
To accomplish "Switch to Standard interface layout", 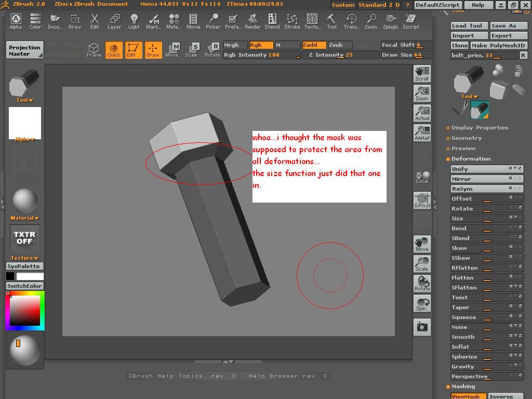I will tap(373, 5).
